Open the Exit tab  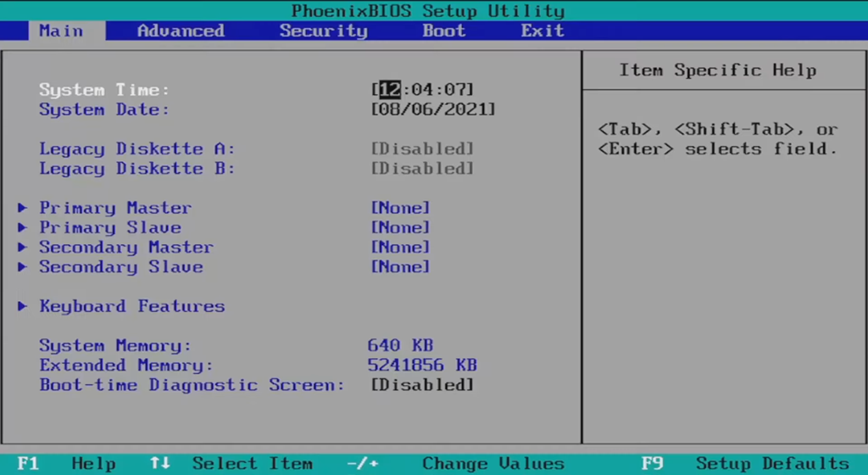542,31
